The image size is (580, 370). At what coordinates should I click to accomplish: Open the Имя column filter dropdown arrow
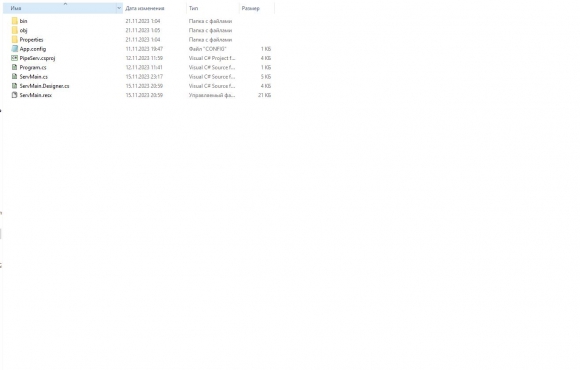tap(119, 8)
